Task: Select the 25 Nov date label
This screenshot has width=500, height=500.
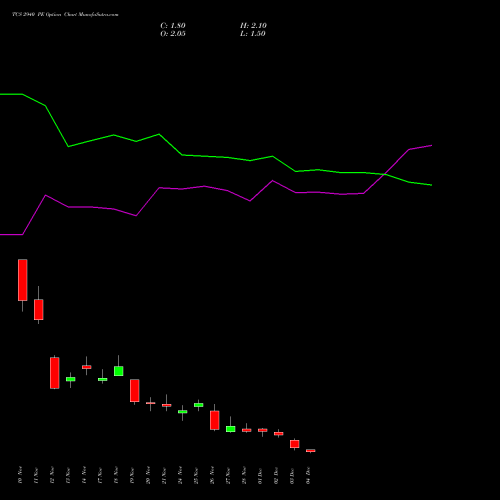Action: (x=196, y=475)
